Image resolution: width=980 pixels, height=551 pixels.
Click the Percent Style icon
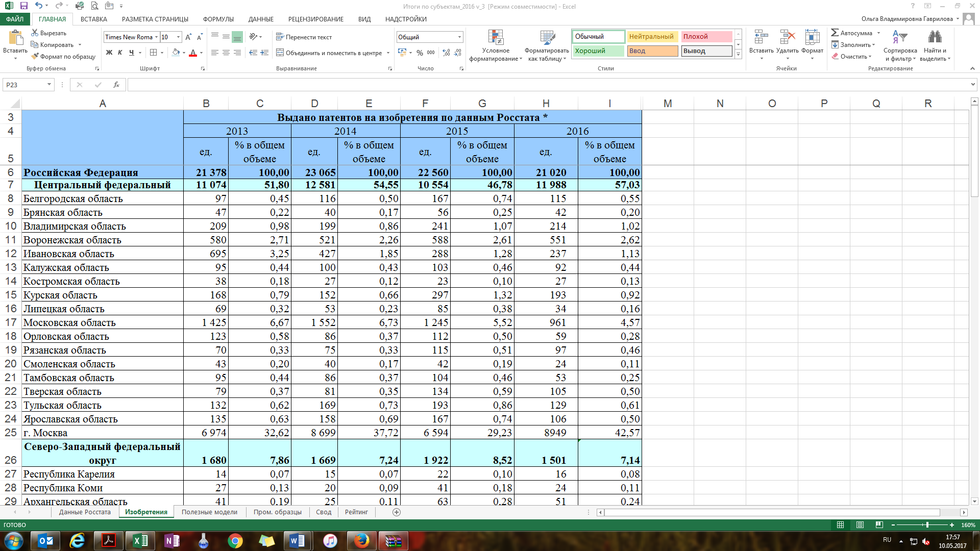click(420, 53)
